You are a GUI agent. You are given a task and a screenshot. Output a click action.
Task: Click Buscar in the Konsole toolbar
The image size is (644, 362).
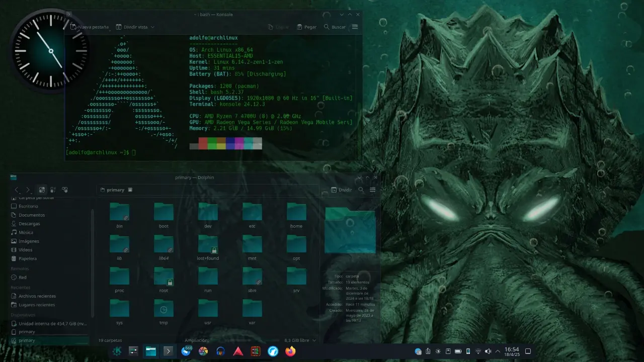coord(335,27)
